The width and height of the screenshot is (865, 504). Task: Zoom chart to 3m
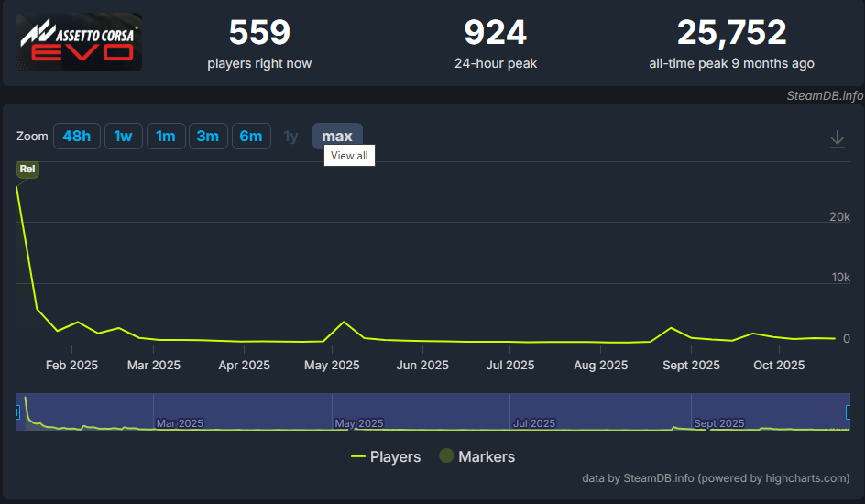pos(208,137)
